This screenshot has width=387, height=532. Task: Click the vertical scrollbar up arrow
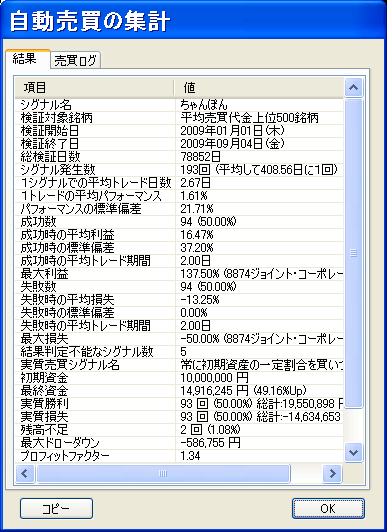point(353,87)
